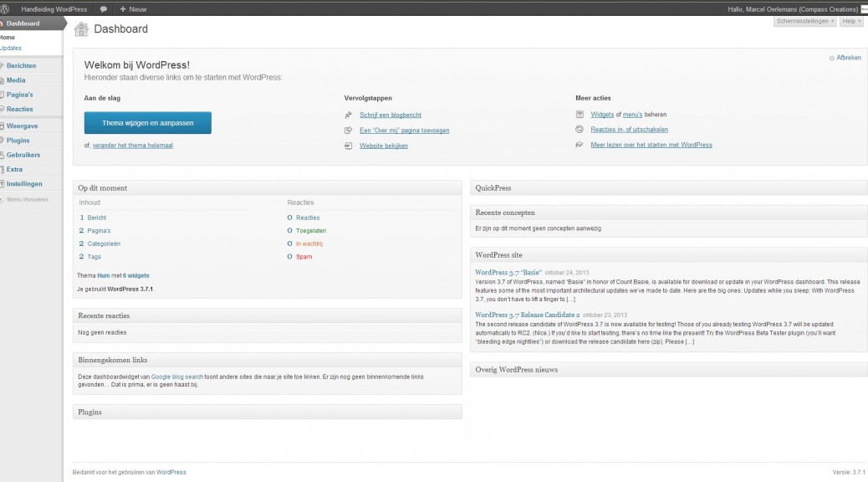Toggle the 'Op dit moment' widget header
Image resolution: width=868 pixels, height=482 pixels.
[x=268, y=187]
